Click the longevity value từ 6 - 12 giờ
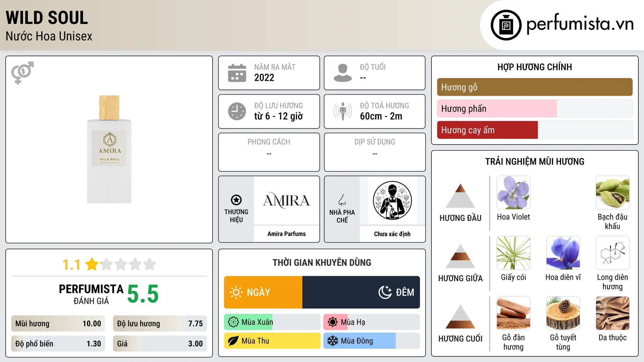 click(279, 116)
